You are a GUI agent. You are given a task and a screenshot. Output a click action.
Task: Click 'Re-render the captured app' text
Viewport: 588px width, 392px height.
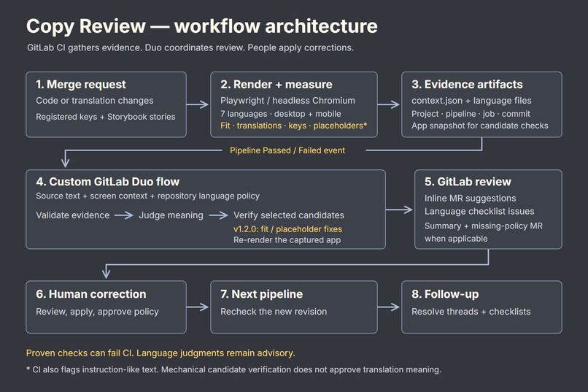(287, 239)
